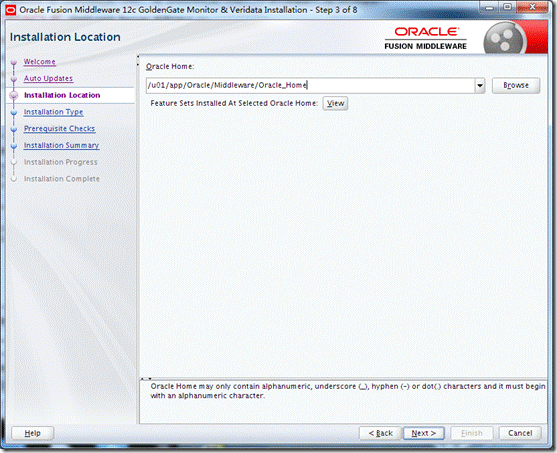557x453 pixels.
Task: Open the Welcome step link
Action: [x=39, y=62]
